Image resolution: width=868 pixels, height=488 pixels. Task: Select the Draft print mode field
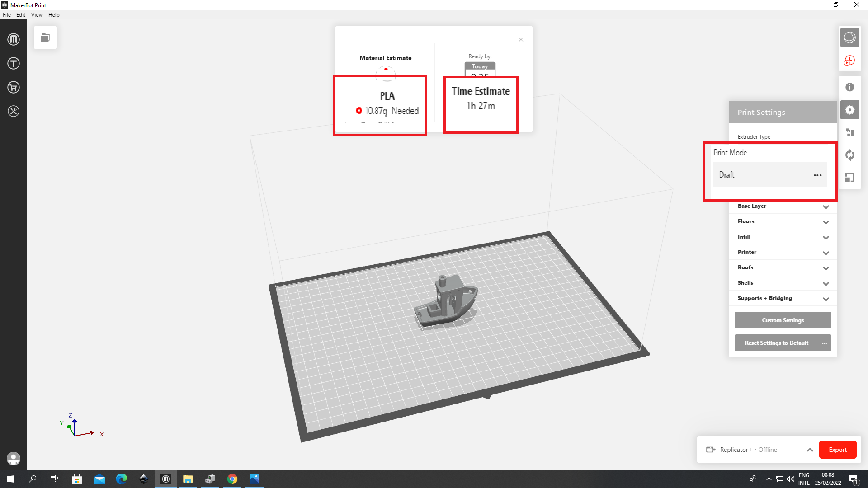(x=770, y=175)
